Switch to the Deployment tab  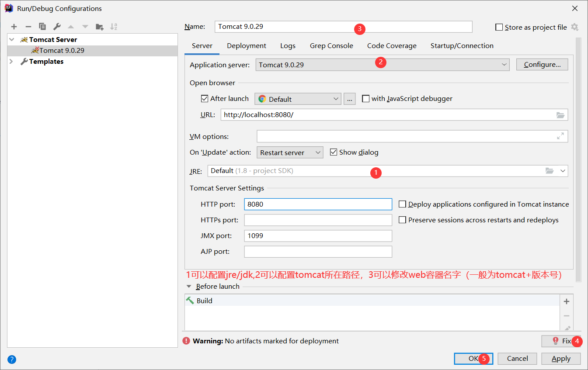[x=247, y=46]
